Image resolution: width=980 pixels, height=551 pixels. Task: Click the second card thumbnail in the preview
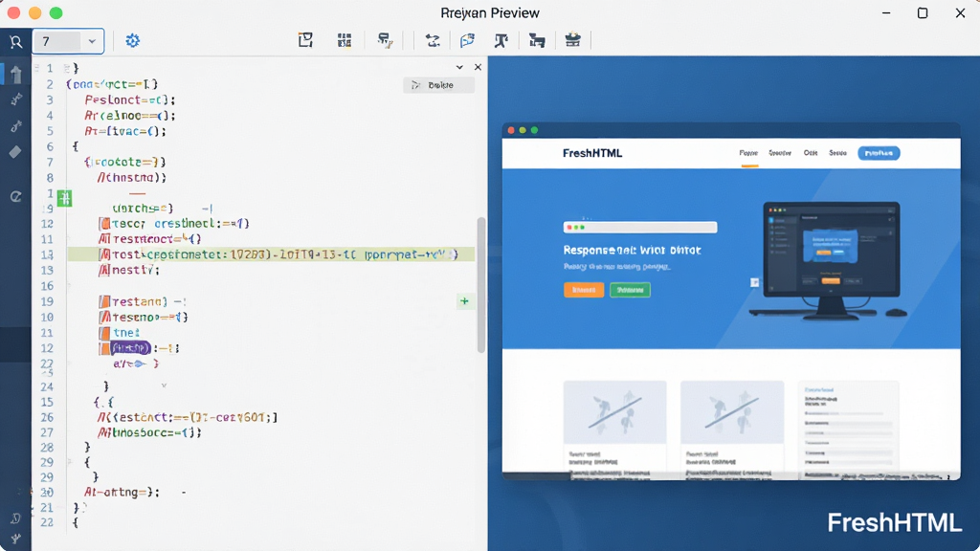[732, 412]
